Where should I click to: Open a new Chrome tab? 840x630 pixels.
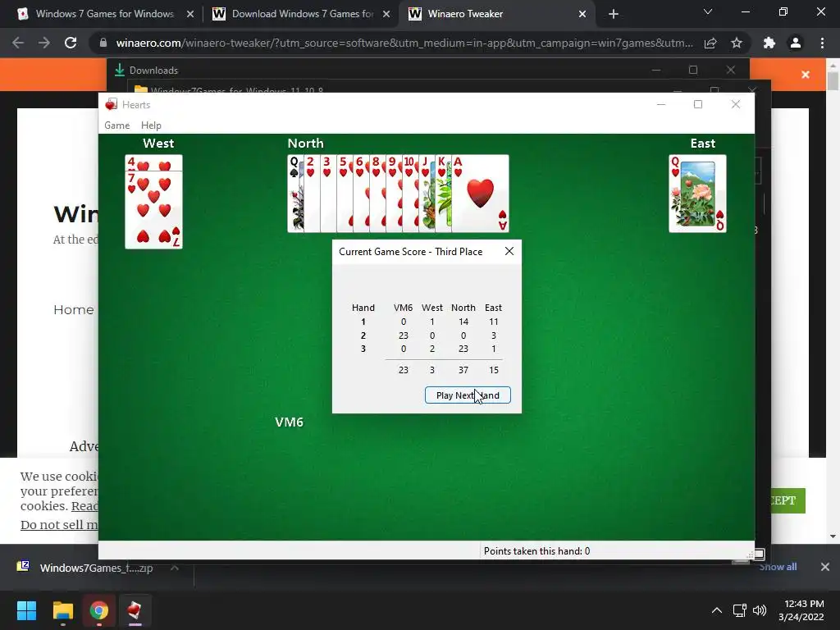click(614, 14)
